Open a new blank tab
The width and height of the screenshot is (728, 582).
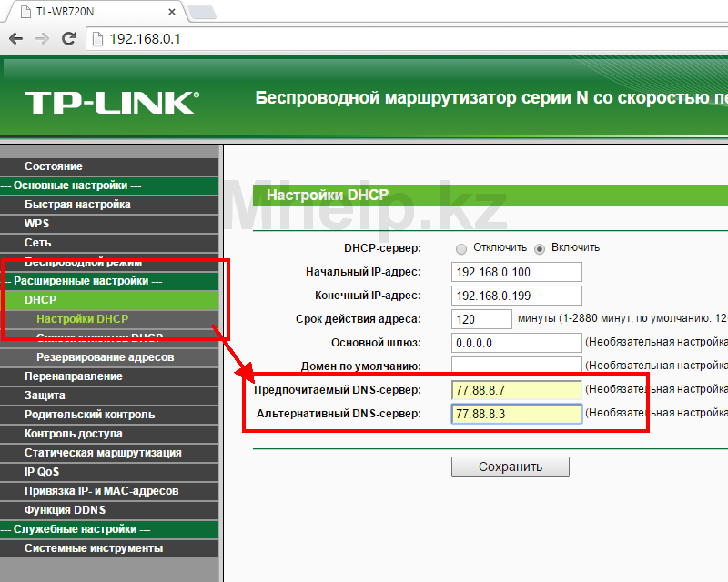pos(203,12)
